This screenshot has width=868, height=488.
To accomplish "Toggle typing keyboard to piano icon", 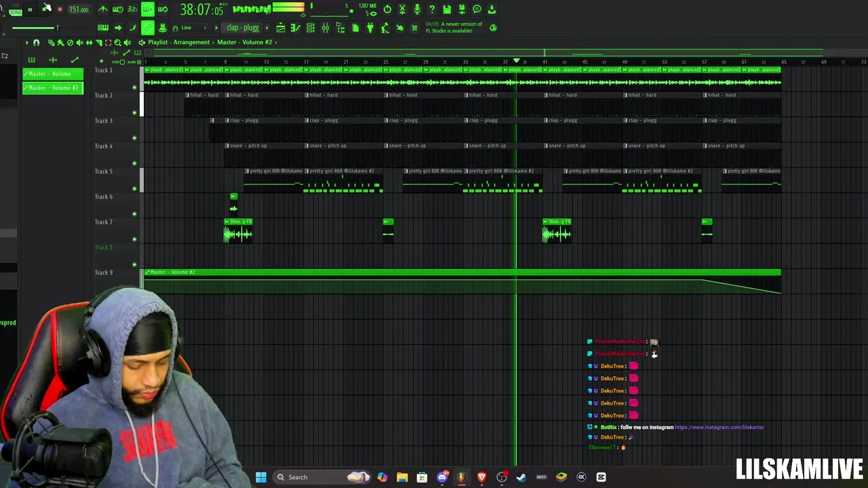I will (103, 28).
